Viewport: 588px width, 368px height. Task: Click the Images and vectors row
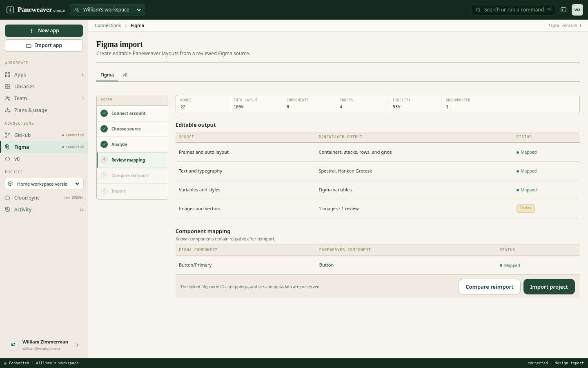(x=378, y=209)
